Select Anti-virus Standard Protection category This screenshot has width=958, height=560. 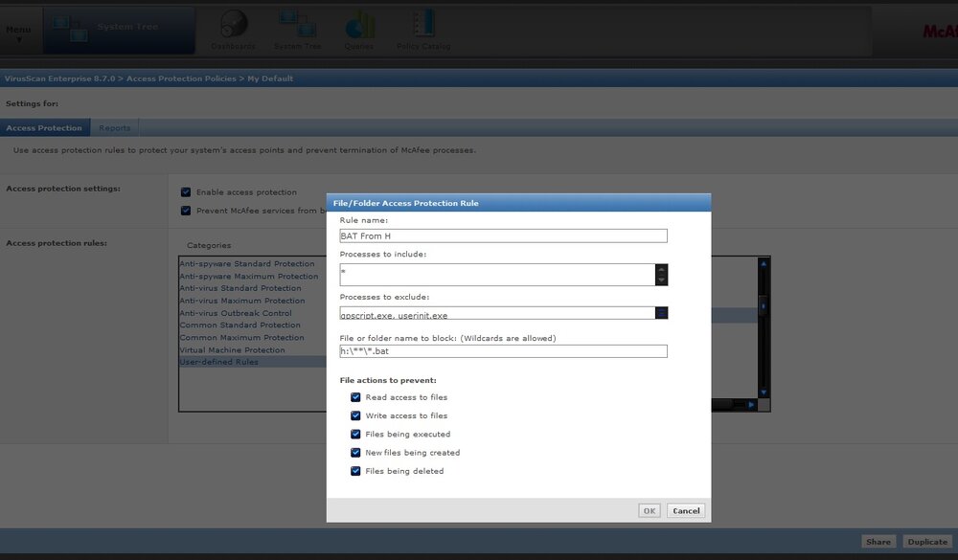pos(240,288)
